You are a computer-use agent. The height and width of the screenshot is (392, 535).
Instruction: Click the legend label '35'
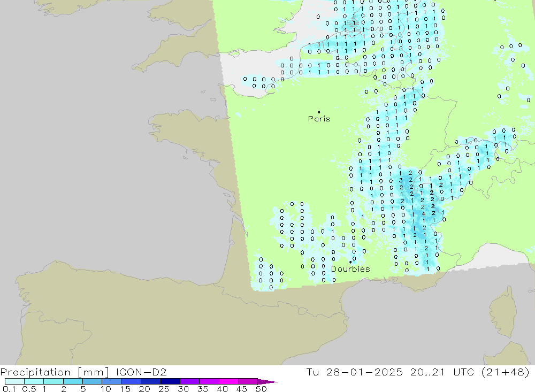coord(203,389)
